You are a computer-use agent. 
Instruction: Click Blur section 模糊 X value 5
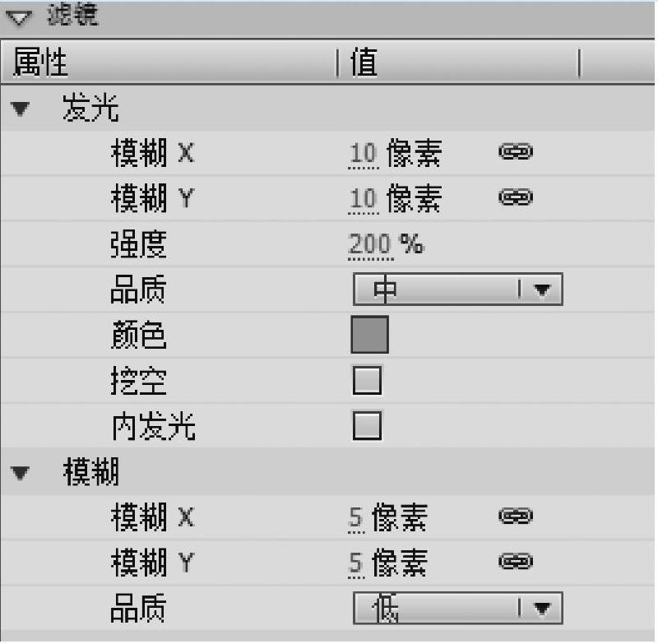pos(356,517)
